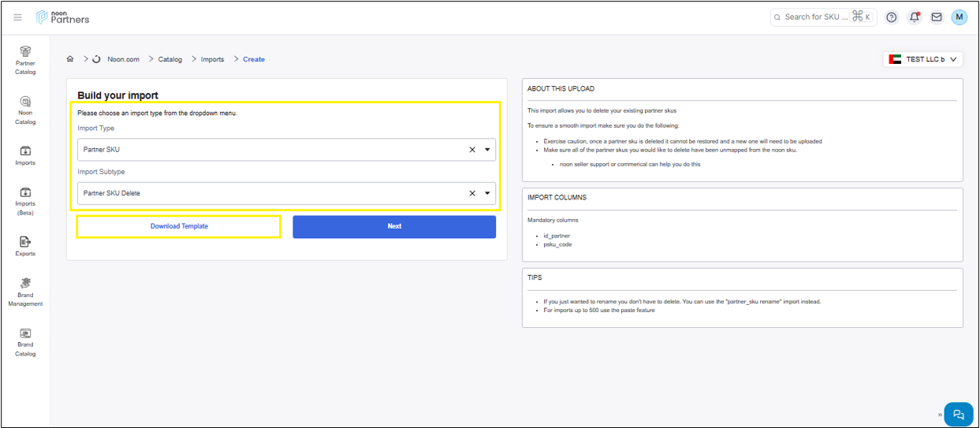Image resolution: width=980 pixels, height=428 pixels.
Task: Open notifications bell icon
Action: tap(914, 17)
